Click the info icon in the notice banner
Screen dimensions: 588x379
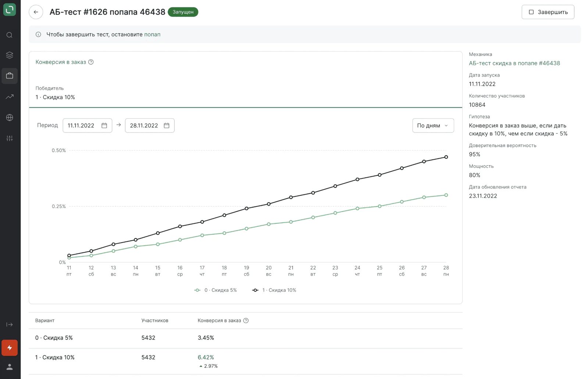[38, 35]
